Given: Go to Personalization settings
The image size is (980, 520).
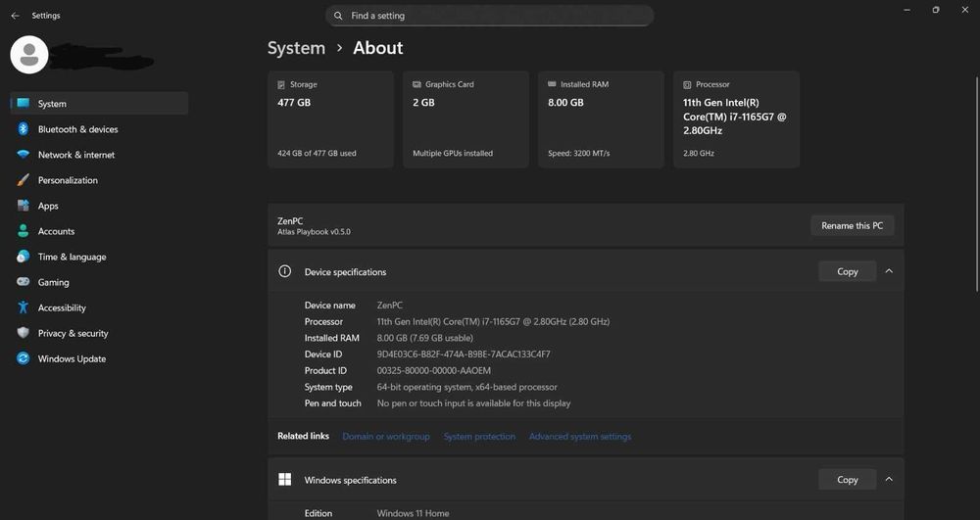Looking at the screenshot, I should click(x=68, y=180).
